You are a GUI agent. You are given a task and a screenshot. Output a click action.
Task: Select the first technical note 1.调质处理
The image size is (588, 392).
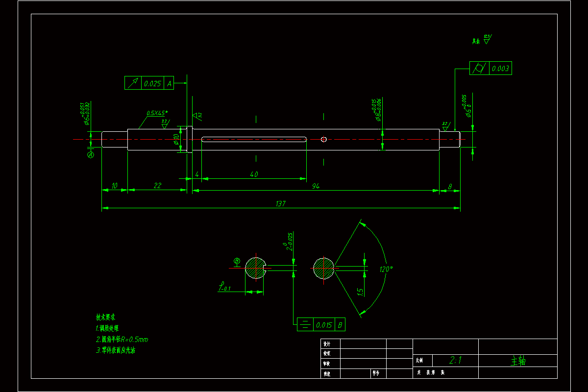(107, 328)
